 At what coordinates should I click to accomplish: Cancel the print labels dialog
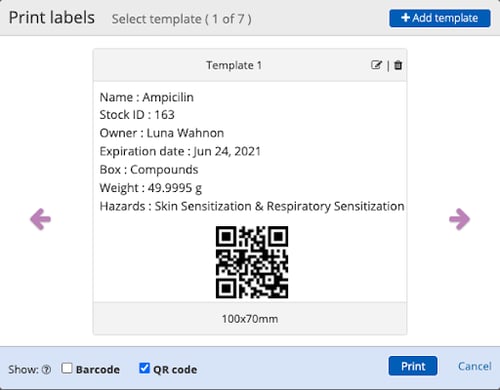(x=475, y=366)
